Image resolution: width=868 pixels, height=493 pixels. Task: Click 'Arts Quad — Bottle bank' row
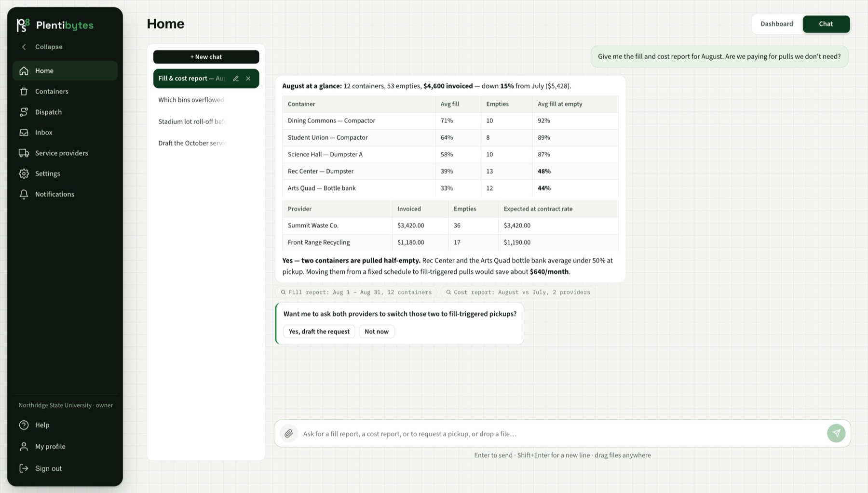450,188
